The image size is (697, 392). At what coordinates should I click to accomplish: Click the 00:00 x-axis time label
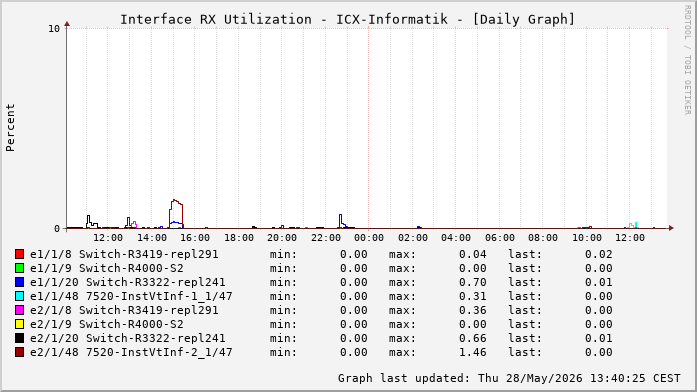pyautogui.click(x=369, y=238)
